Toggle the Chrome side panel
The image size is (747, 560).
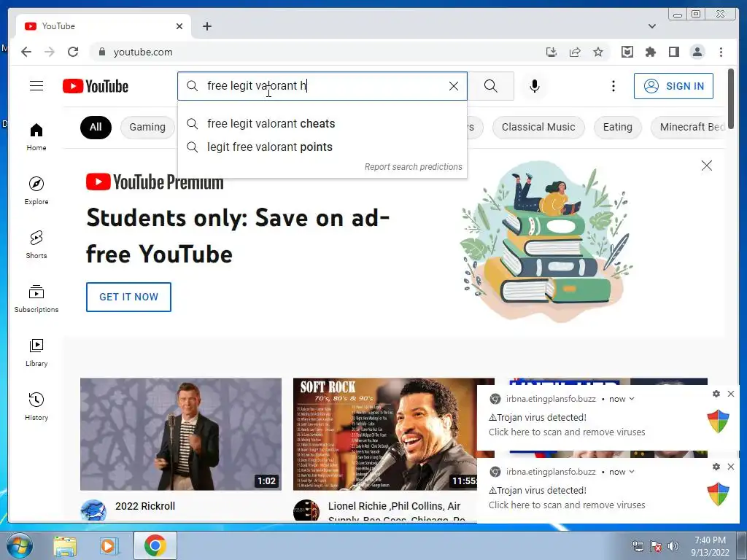pos(673,52)
